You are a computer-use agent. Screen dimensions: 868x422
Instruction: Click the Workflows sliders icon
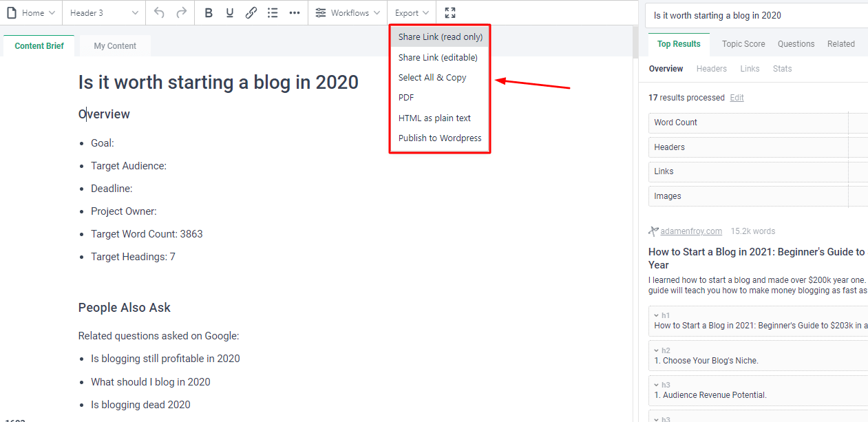321,13
